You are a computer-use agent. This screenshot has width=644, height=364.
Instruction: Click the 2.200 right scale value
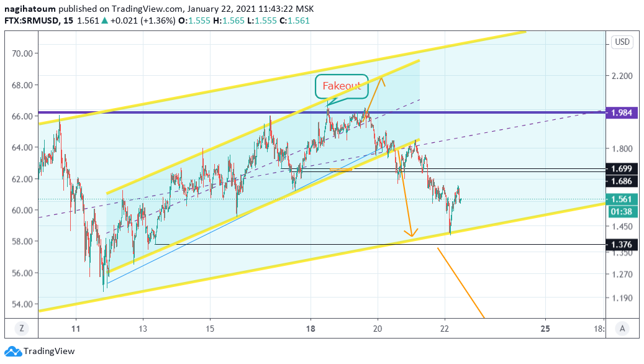(622, 76)
